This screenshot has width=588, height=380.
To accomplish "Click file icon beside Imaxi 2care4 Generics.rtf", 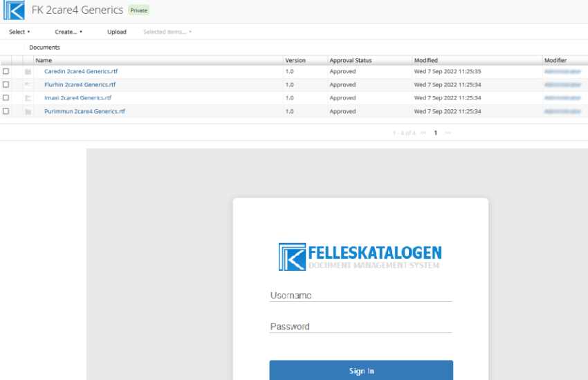I will point(28,98).
